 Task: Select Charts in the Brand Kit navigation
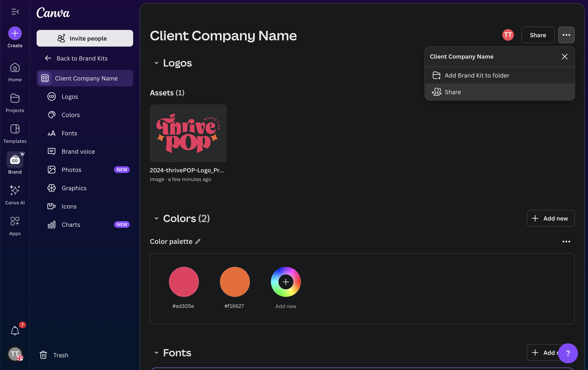[85, 225]
